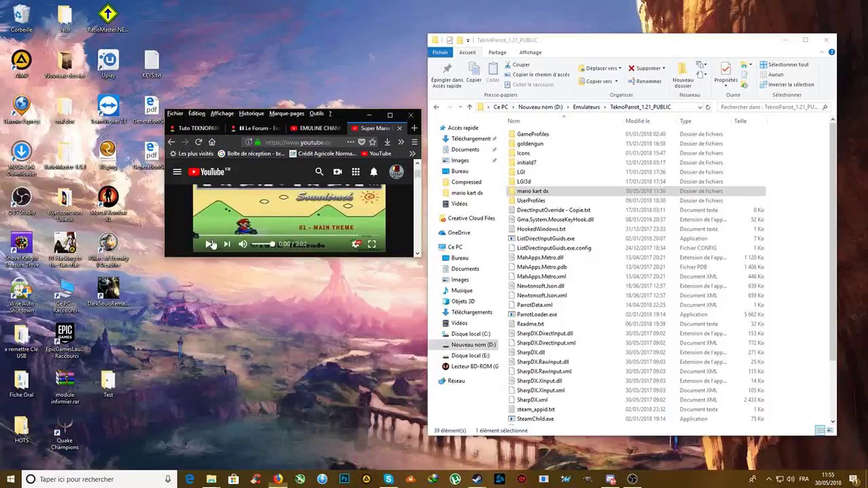Collapse the Explorer ribbon chevron
The height and width of the screenshot is (488, 868).
(821, 52)
